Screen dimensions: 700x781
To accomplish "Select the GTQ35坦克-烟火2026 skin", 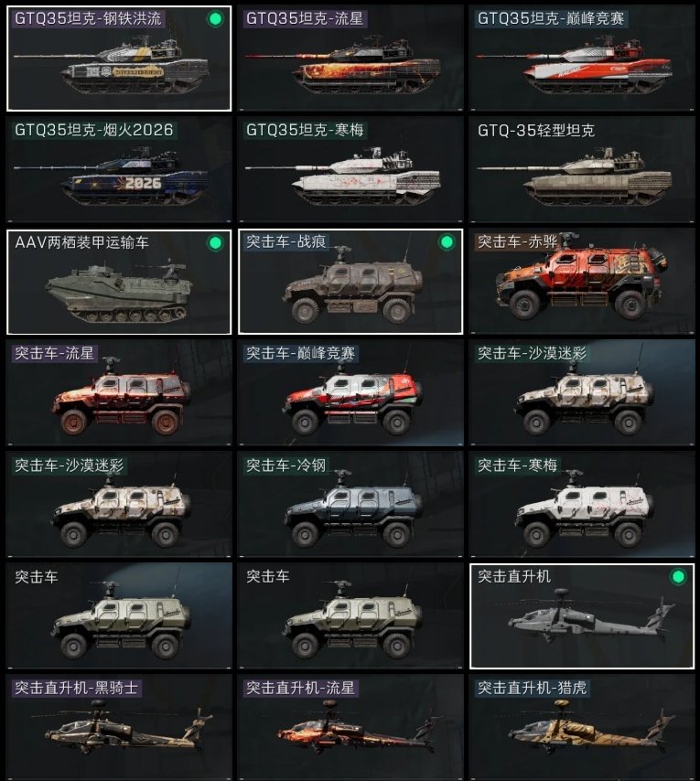I will point(119,170).
